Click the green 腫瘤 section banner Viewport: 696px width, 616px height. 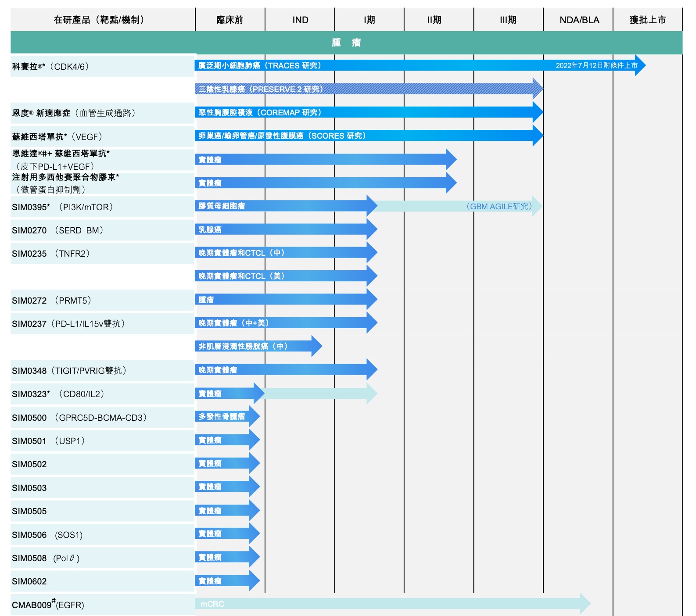pyautogui.click(x=346, y=43)
